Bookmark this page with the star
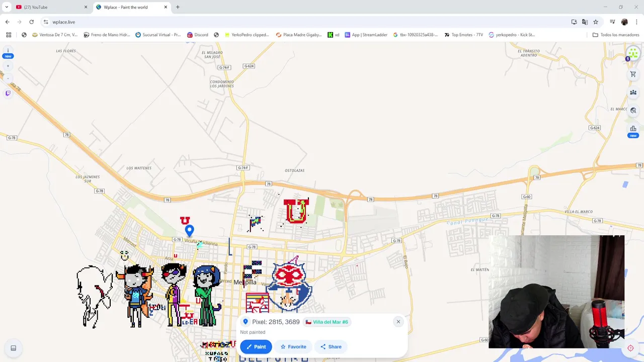Screen dimensions: 644x362 pyautogui.click(x=596, y=22)
